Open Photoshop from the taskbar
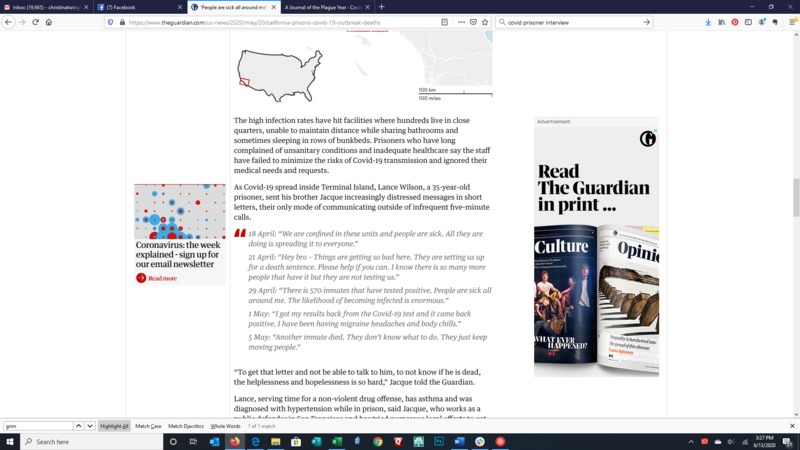Screen dimensions: 800x450 pyautogui.click(x=439, y=441)
